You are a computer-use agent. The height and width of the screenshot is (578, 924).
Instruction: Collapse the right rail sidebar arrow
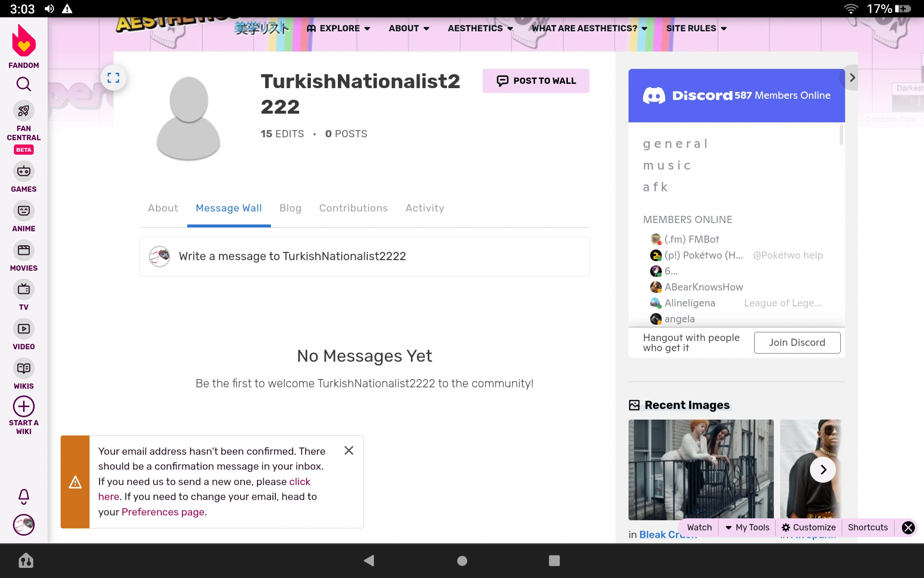point(852,78)
